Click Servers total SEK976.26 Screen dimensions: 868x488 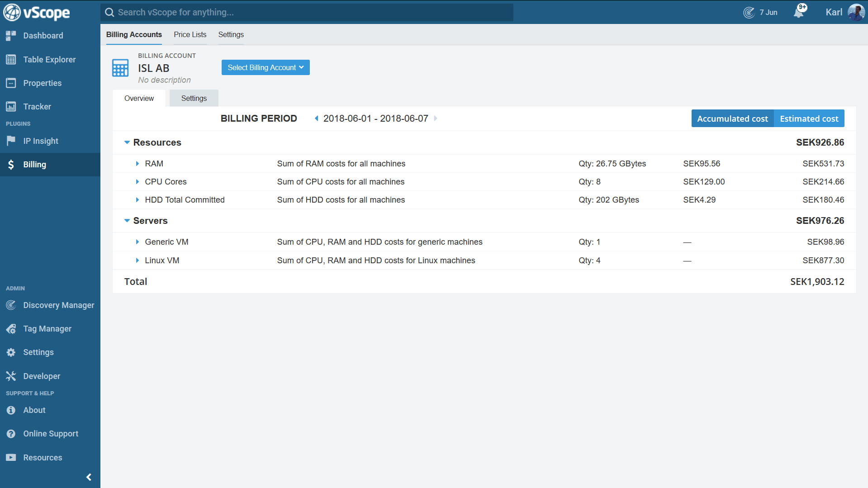pos(820,221)
